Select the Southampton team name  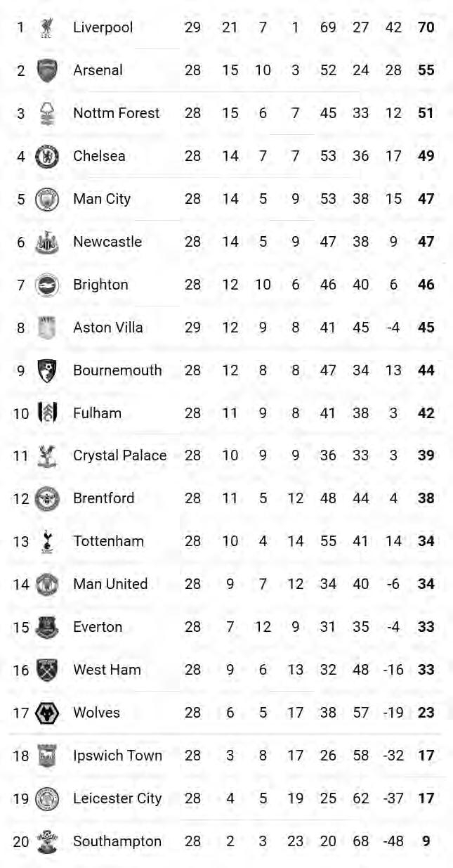(117, 841)
